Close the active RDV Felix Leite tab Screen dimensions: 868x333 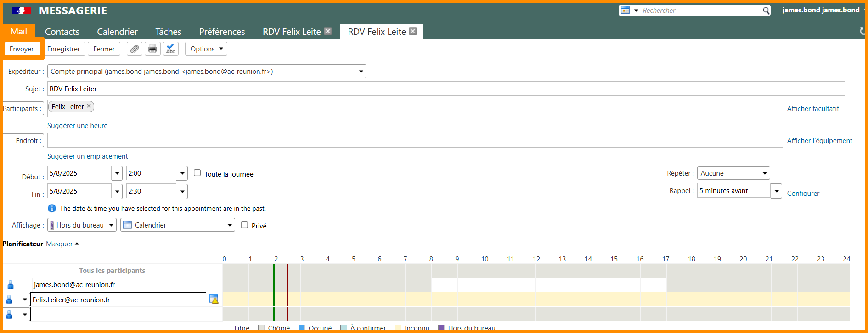point(413,31)
